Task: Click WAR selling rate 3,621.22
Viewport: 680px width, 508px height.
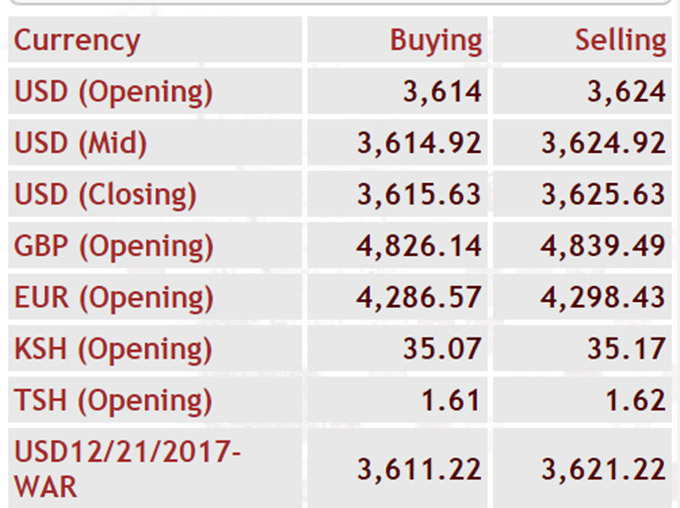Action: pos(604,469)
